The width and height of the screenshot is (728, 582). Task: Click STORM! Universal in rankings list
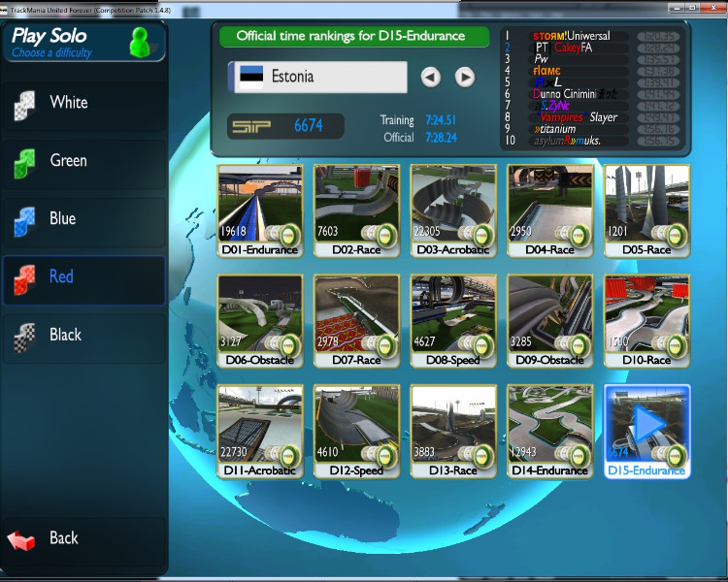(571, 37)
